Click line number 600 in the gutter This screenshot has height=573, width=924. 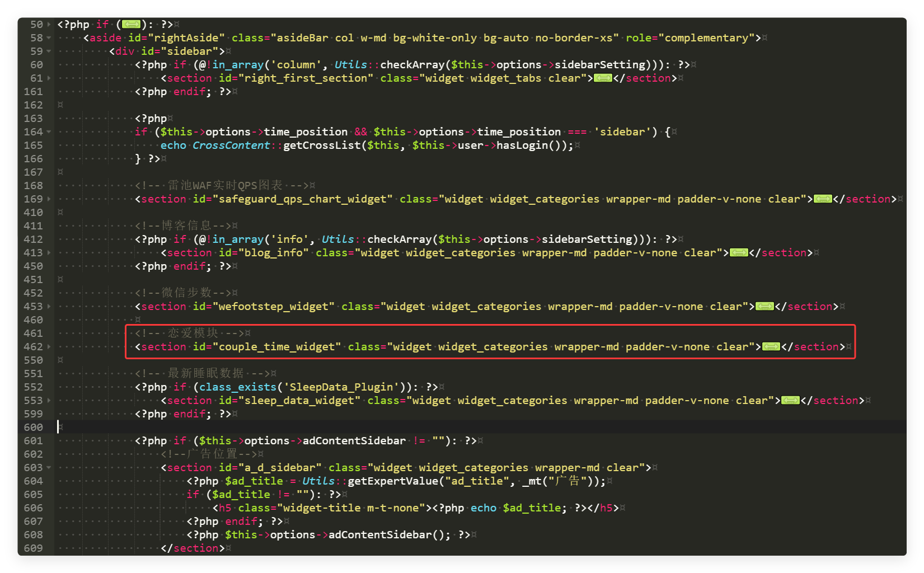coord(33,428)
